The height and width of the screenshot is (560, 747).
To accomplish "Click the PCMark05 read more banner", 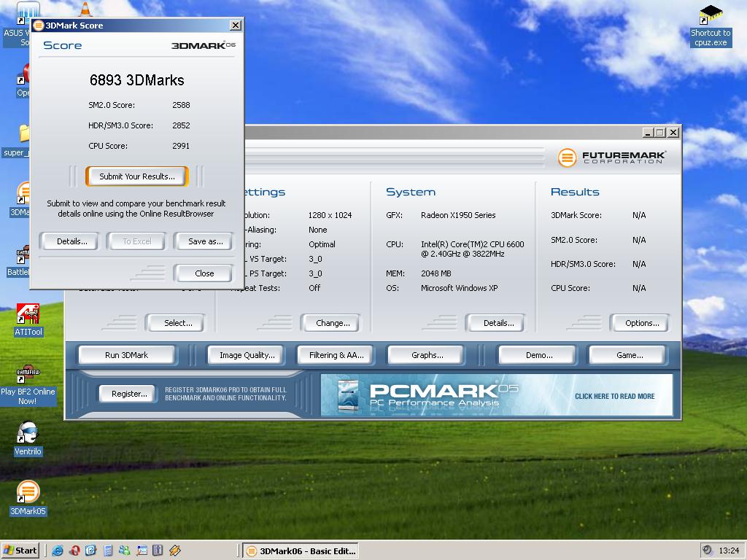I will point(496,394).
